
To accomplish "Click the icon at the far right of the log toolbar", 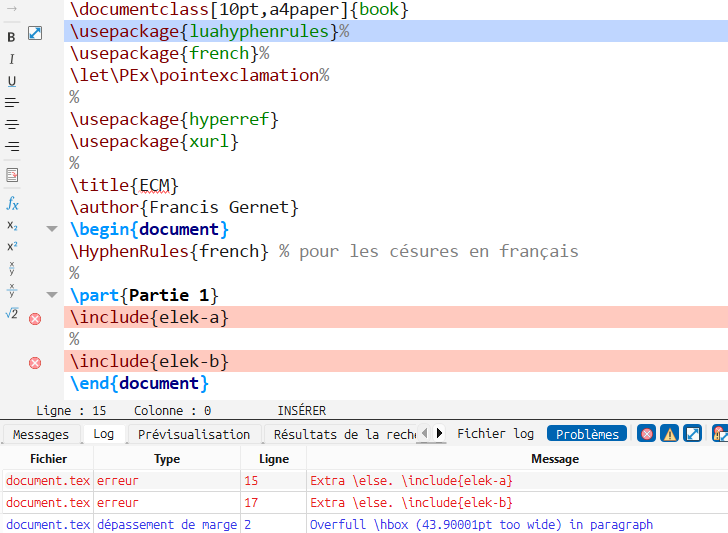I will point(720,434).
